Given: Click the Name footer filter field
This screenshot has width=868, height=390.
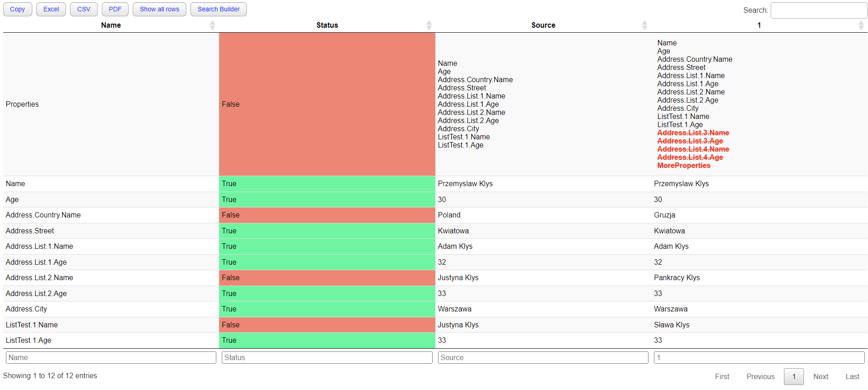Looking at the screenshot, I should coord(111,358).
